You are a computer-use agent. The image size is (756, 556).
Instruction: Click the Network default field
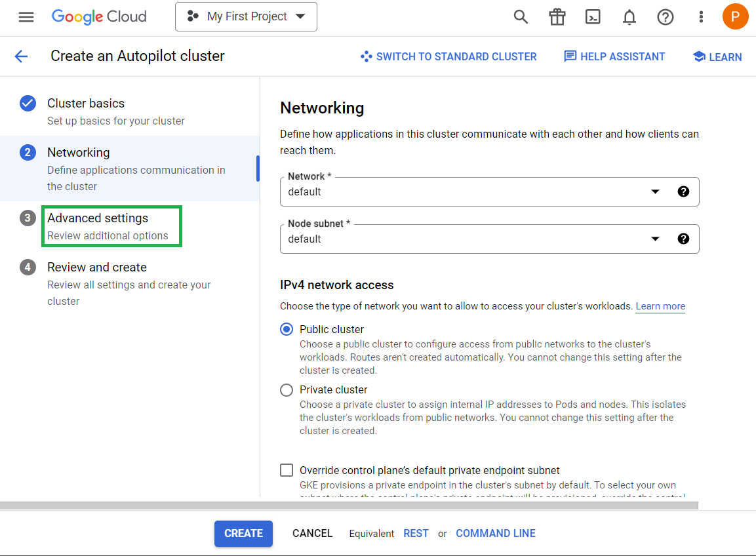pyautogui.click(x=489, y=191)
